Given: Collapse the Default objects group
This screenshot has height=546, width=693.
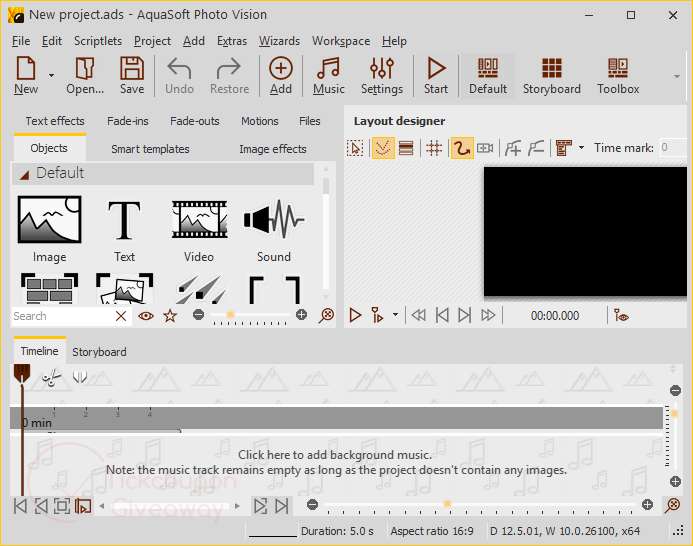Looking at the screenshot, I should [x=24, y=175].
